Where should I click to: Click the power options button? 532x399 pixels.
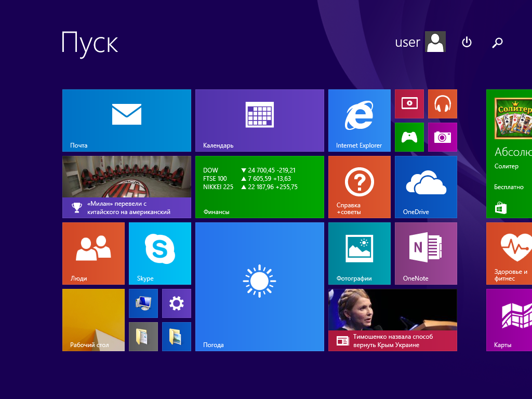point(467,42)
